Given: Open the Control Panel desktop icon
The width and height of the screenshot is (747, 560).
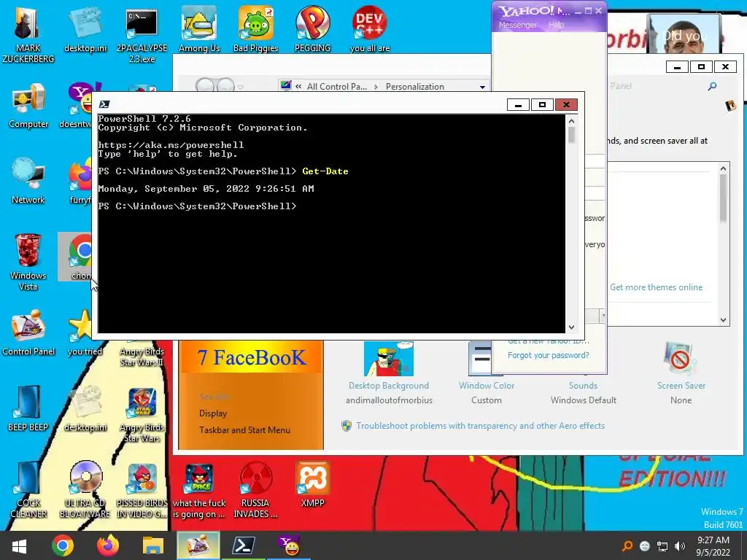Looking at the screenshot, I should click(x=28, y=332).
